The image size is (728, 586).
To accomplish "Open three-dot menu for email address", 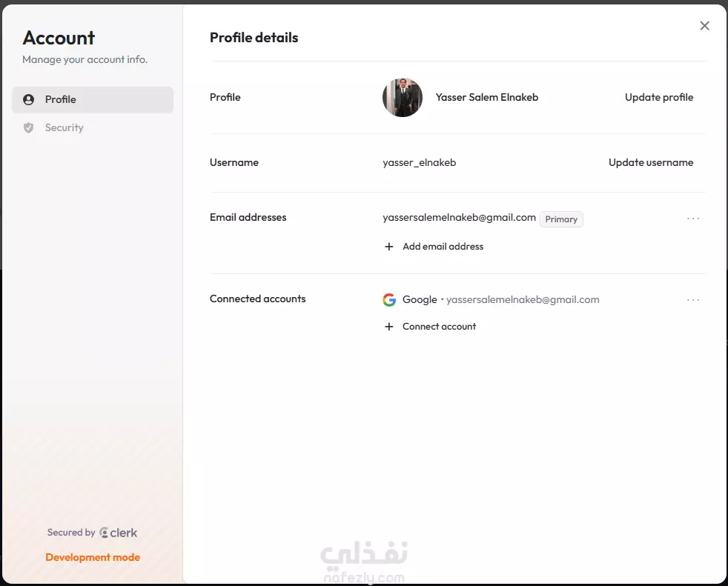I will (x=692, y=219).
